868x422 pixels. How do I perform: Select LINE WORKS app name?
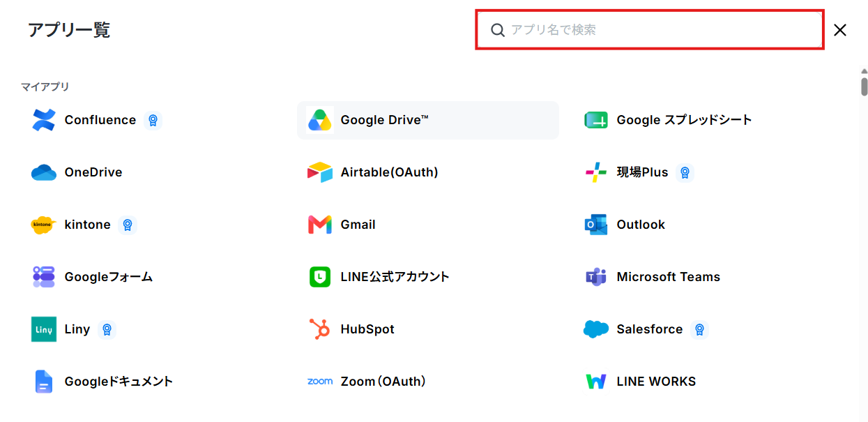[657, 382]
